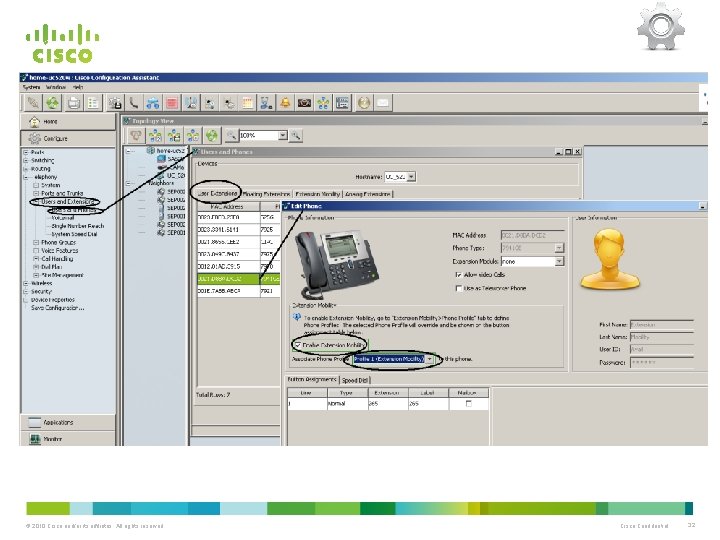
Task: Open the Expansion Module dropdown
Action: pos(559,261)
